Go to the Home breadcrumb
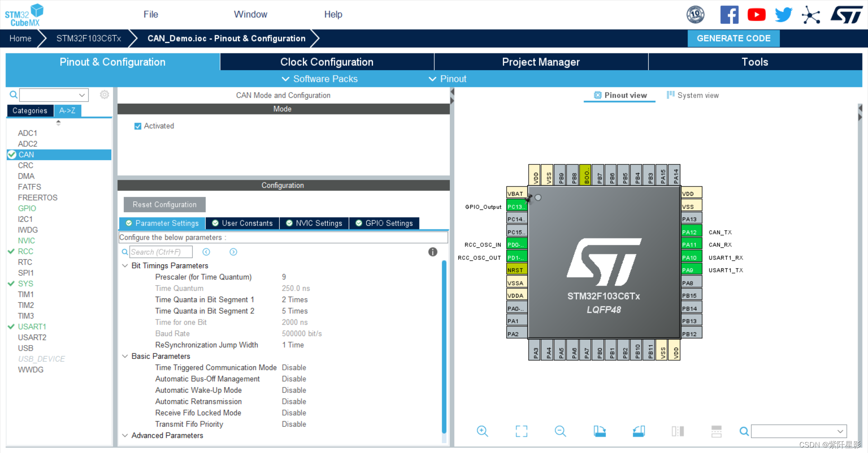868x453 pixels. click(20, 38)
